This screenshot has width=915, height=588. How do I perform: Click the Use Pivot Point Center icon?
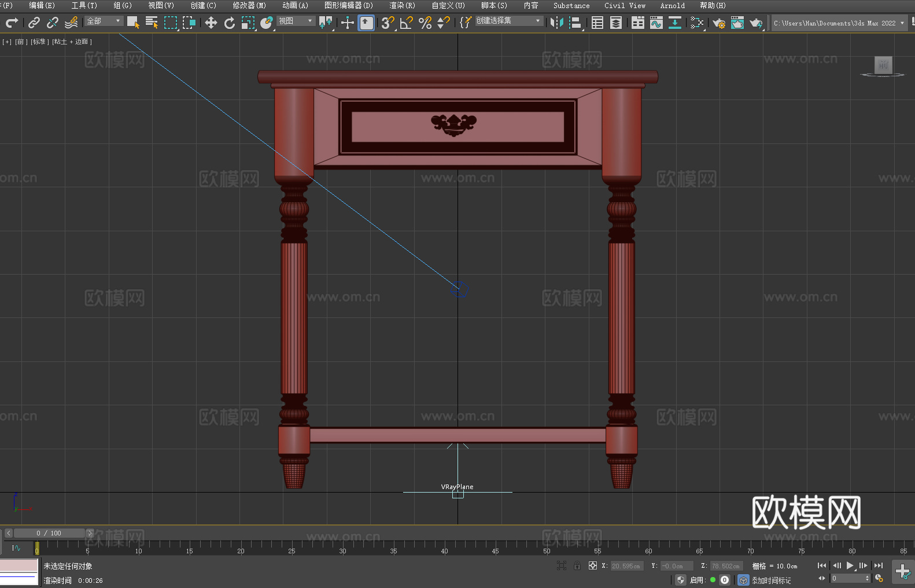[x=326, y=23]
